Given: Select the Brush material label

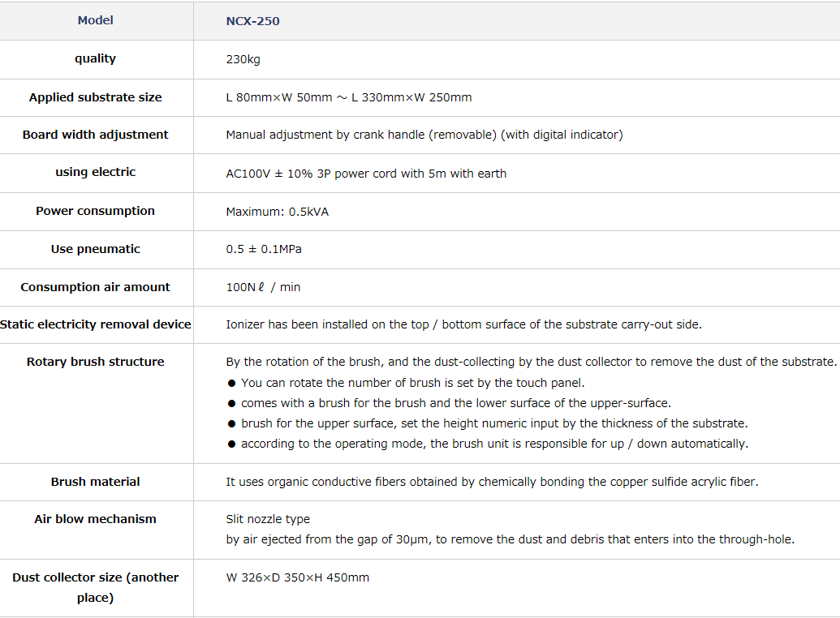Looking at the screenshot, I should (x=95, y=482).
